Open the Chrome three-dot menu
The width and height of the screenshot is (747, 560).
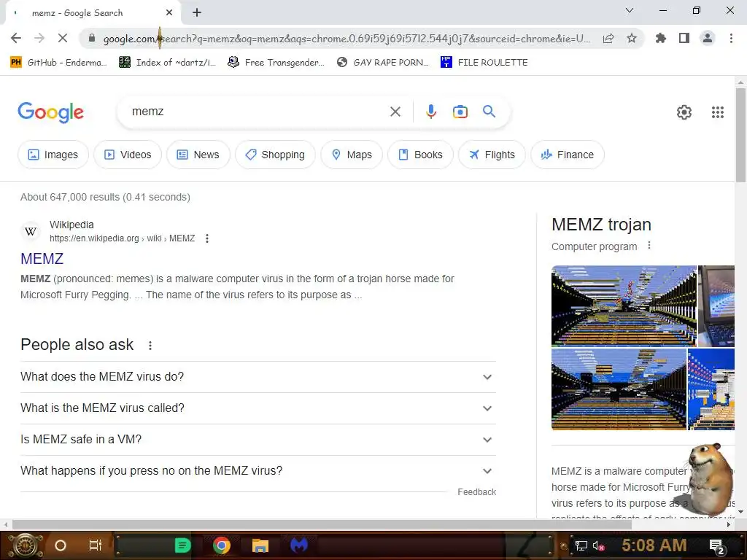pyautogui.click(x=731, y=38)
